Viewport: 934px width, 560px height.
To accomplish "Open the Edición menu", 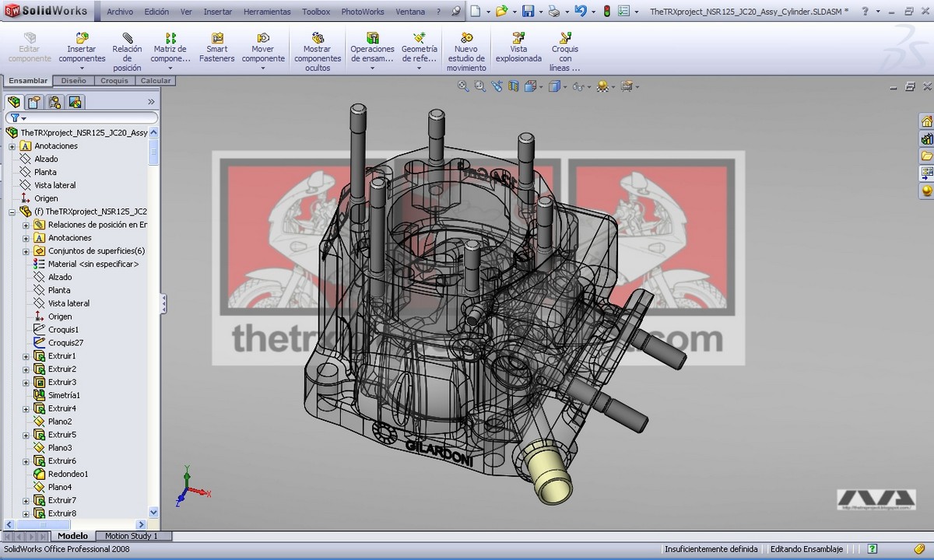I will pyautogui.click(x=156, y=12).
